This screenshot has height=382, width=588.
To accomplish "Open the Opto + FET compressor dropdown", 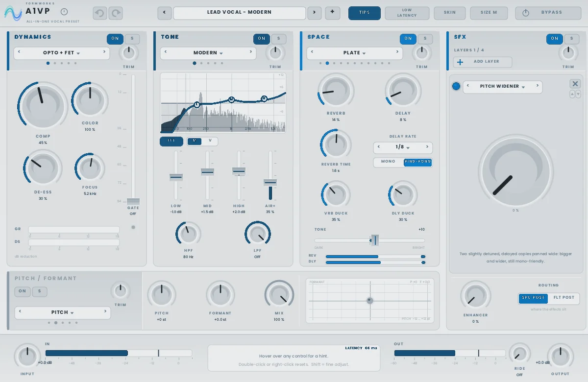I will (x=61, y=53).
